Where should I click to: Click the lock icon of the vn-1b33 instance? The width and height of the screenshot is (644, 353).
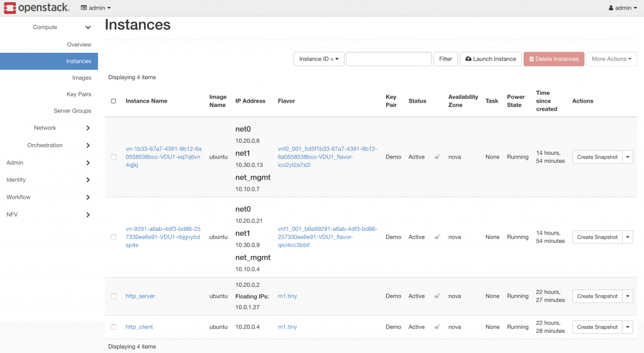[437, 157]
